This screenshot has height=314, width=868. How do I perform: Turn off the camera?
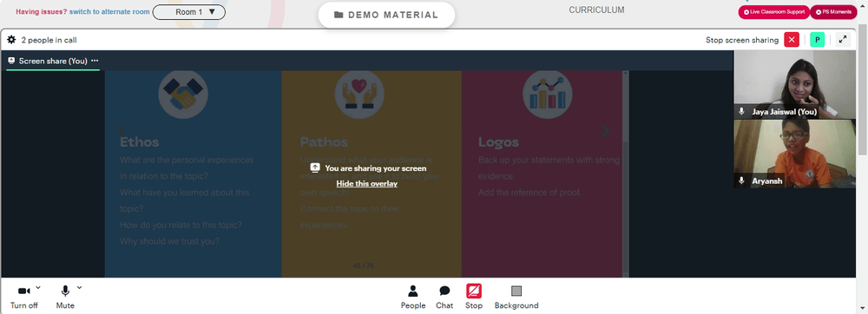(24, 297)
